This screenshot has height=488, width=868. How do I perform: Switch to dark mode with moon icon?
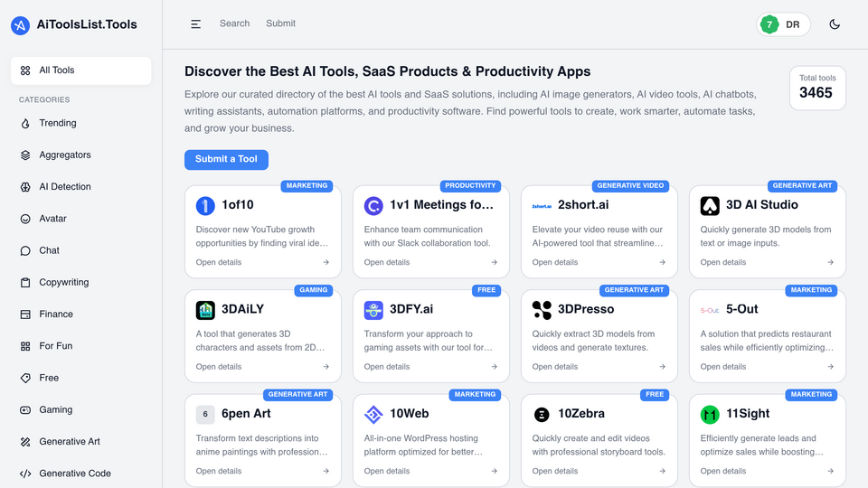tap(835, 24)
